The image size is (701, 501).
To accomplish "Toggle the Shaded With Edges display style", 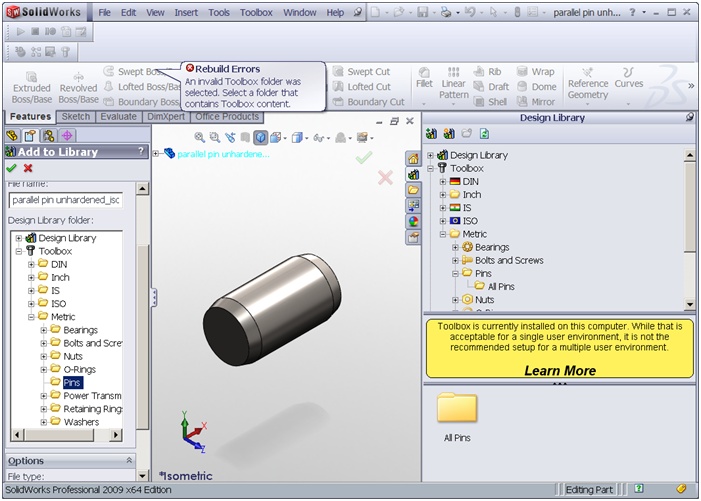I will click(261, 138).
